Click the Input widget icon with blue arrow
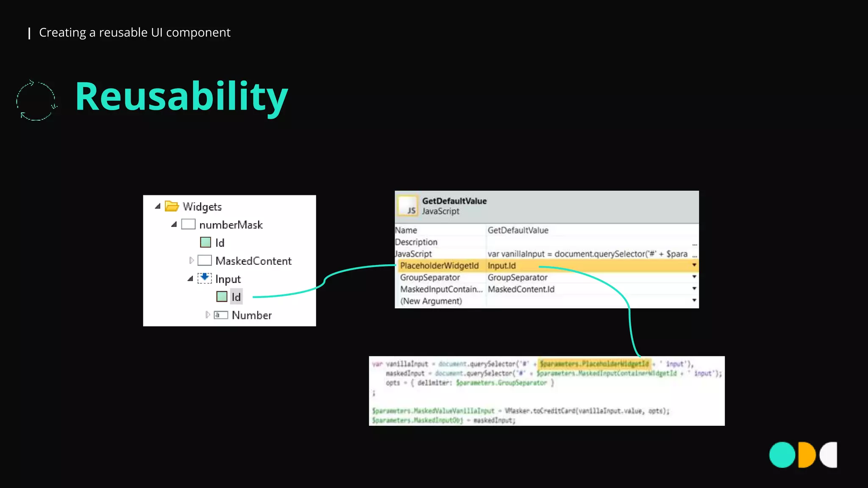 (x=205, y=278)
